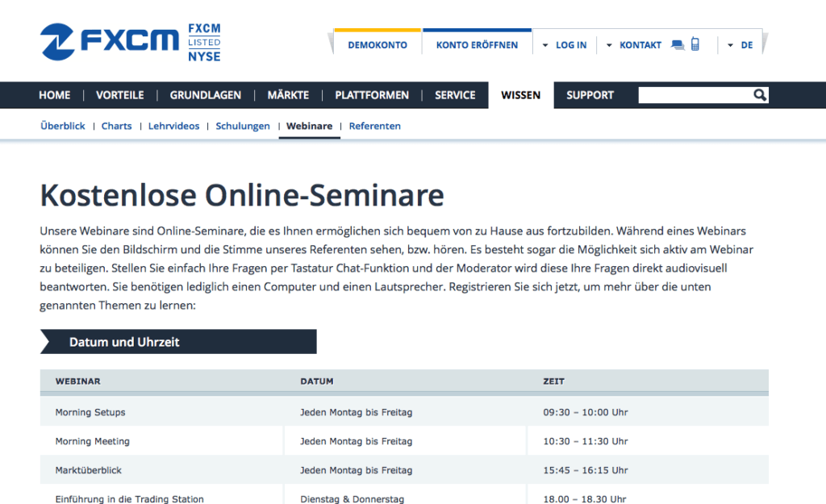The height and width of the screenshot is (504, 826).
Task: Select the Webinare sub-navigation tab
Action: [x=309, y=126]
